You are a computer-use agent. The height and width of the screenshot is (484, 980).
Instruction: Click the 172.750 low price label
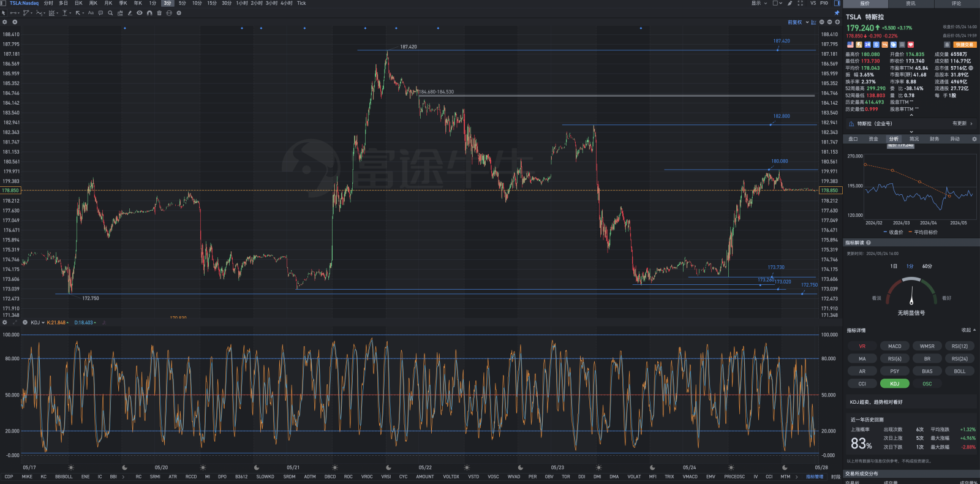click(x=90, y=298)
